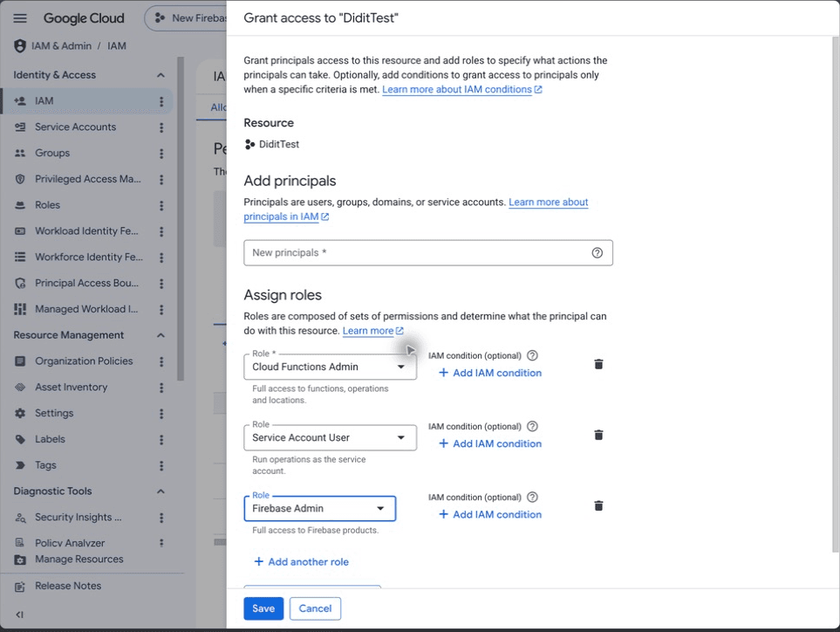The height and width of the screenshot is (632, 840).
Task: Click the Cancel button
Action: [x=315, y=609]
